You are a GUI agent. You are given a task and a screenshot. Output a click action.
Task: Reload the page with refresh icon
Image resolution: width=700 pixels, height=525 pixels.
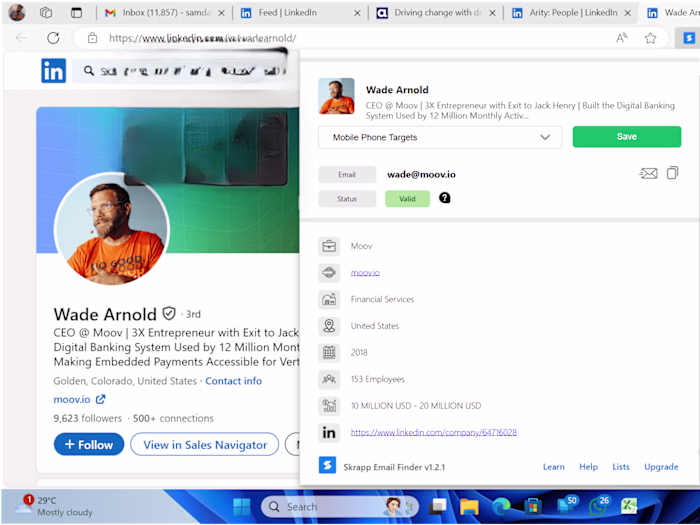coord(53,38)
